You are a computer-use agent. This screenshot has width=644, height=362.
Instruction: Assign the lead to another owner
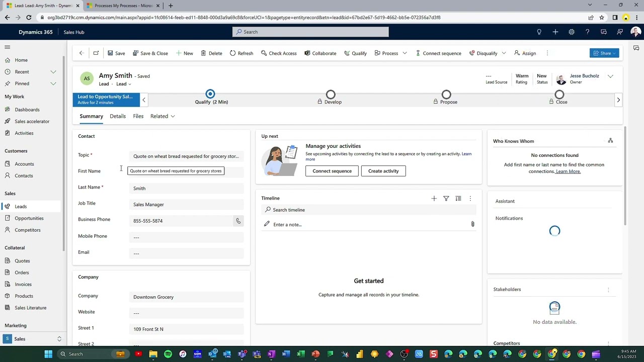click(x=525, y=53)
